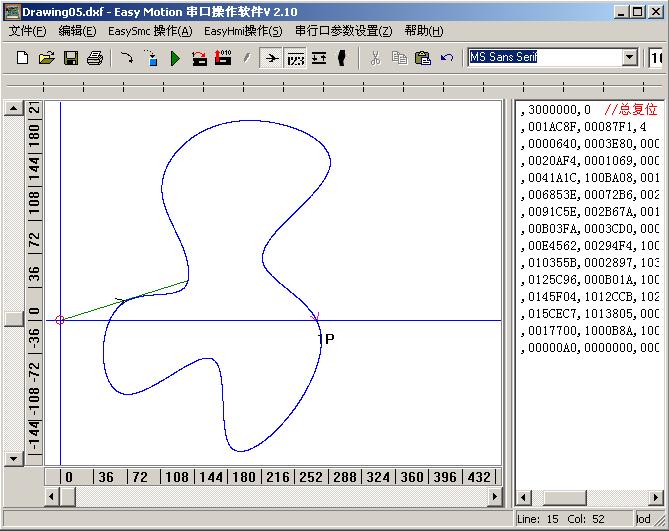Toggle the 123 numbering display button
Screen dimensions: 669x531
click(295, 58)
